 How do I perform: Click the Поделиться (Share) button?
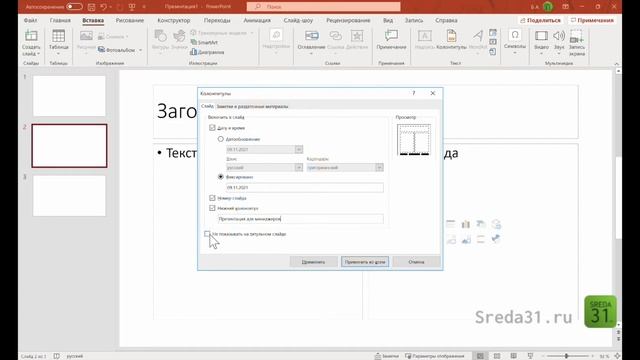(540, 20)
